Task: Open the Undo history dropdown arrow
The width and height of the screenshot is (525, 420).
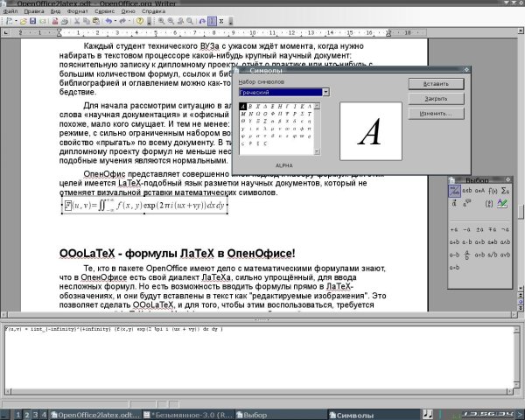Action: click(x=115, y=21)
